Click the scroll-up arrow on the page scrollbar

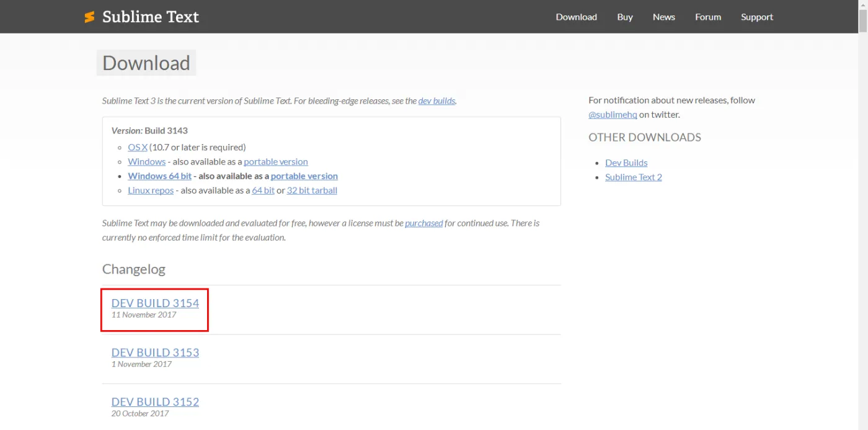(x=862, y=5)
